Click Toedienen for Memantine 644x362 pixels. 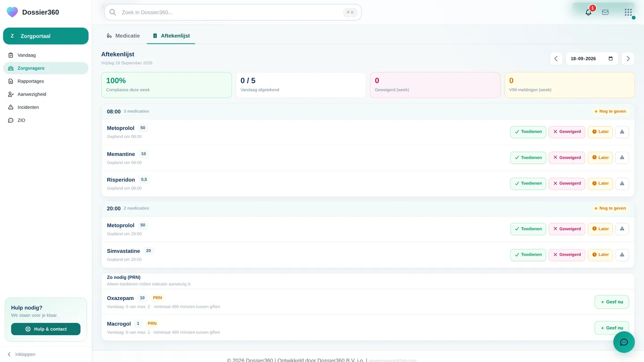coord(528,158)
